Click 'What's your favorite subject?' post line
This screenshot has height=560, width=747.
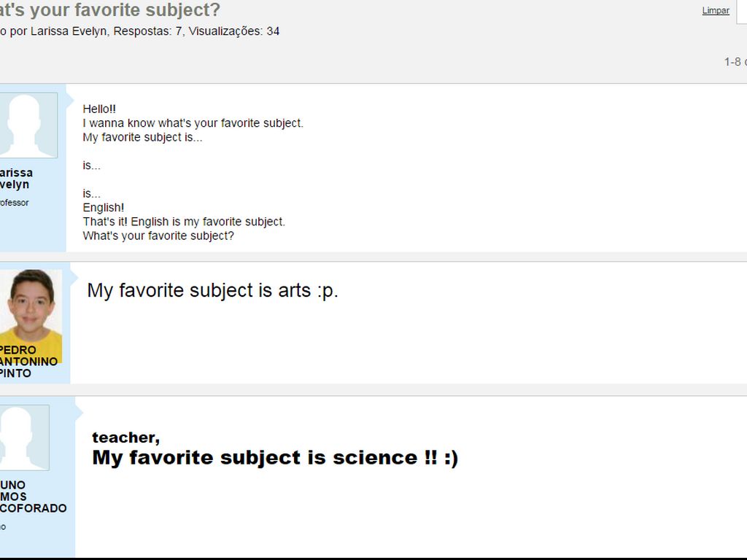158,236
